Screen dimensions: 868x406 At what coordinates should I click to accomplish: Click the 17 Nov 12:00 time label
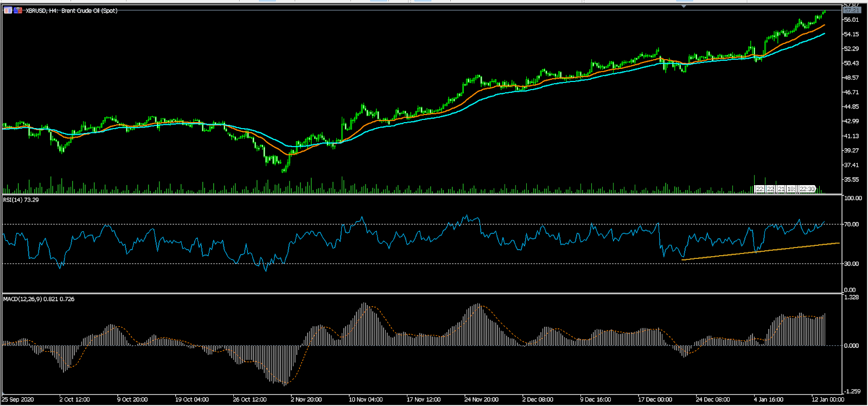[x=424, y=400]
